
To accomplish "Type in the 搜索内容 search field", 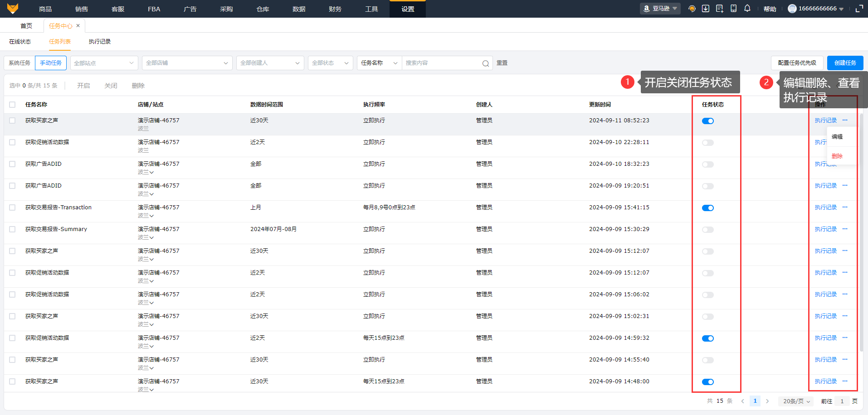I will pos(440,63).
